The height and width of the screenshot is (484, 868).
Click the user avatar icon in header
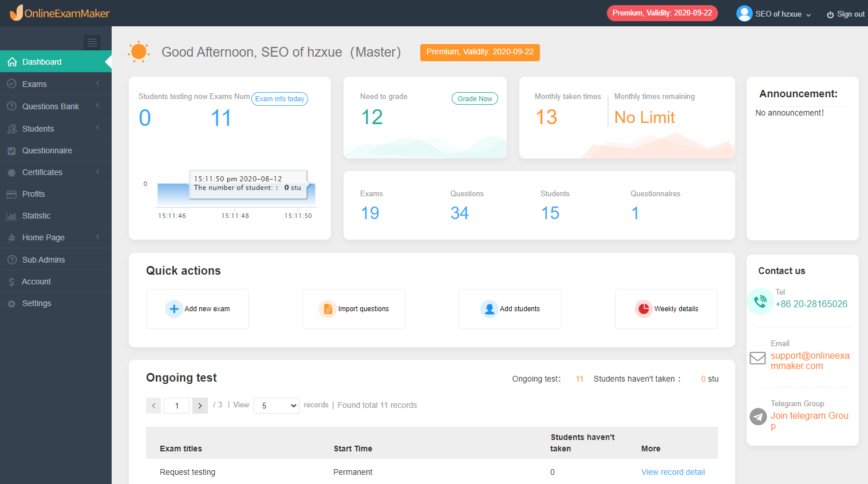(x=744, y=13)
